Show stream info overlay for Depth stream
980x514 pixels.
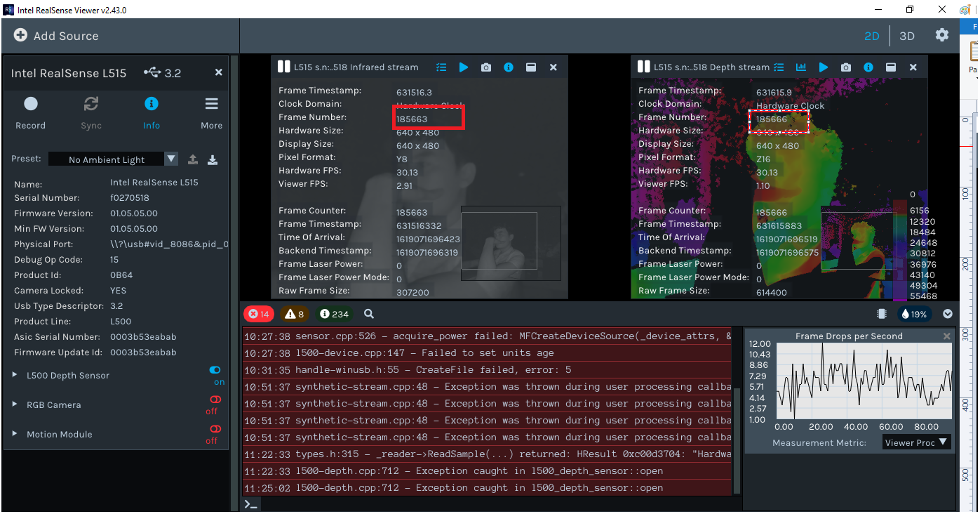pyautogui.click(x=868, y=67)
